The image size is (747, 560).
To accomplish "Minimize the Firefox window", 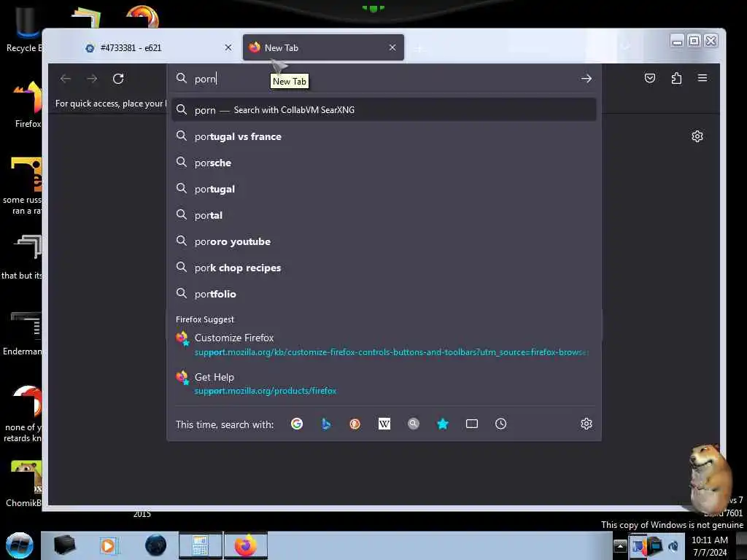I will [x=677, y=42].
